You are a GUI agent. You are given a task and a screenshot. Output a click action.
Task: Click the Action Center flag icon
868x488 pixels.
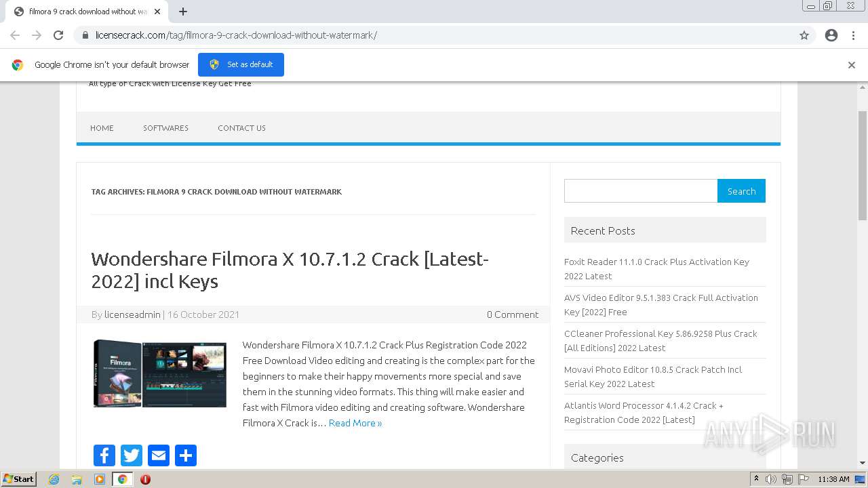804,479
